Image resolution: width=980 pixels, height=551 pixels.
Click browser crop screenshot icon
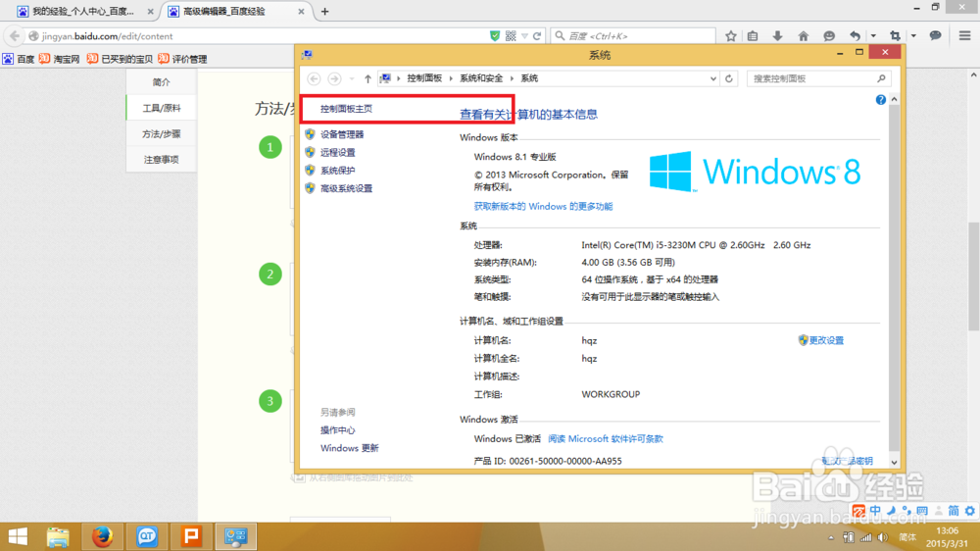click(x=895, y=36)
